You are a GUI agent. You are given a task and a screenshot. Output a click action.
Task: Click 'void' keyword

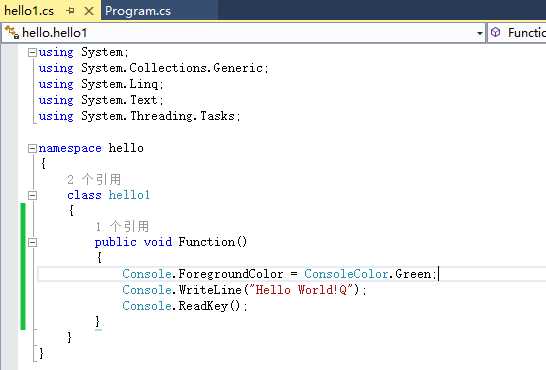158,242
